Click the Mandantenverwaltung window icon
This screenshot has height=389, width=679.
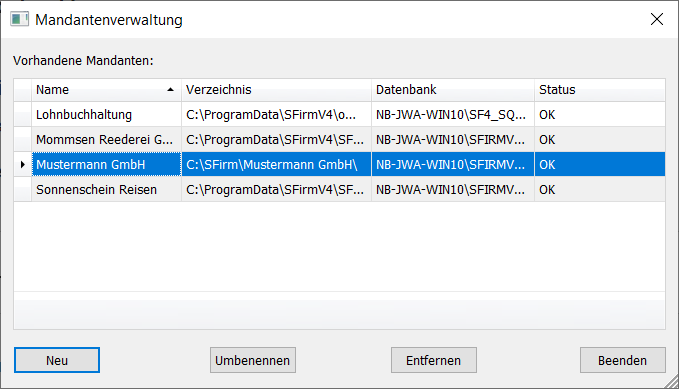[19, 19]
